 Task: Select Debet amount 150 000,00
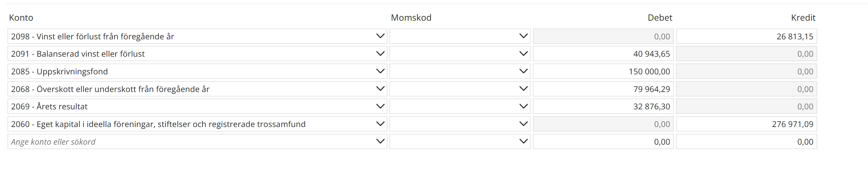tap(603, 72)
